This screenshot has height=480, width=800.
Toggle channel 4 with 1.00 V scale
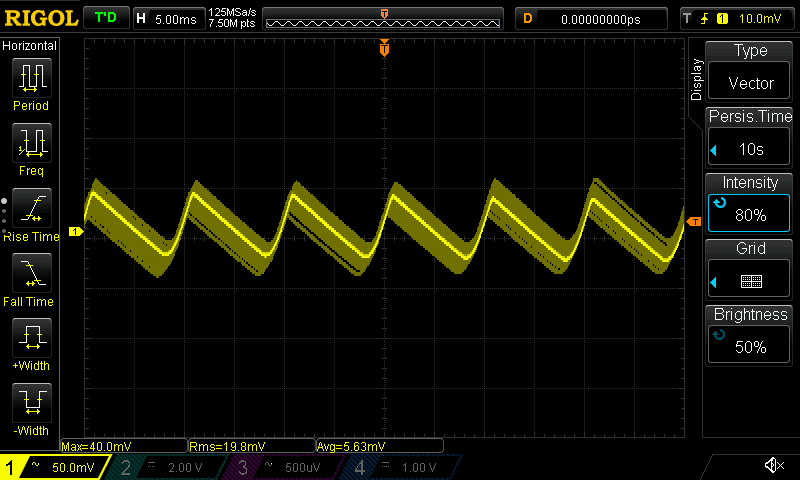click(399, 467)
